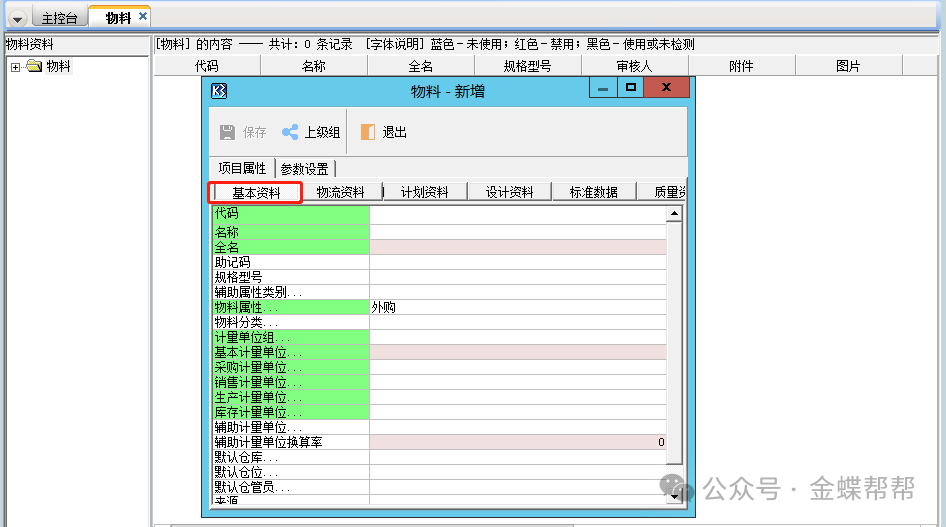Click the dialog's K logo icon
This screenshot has height=527, width=946.
click(220, 90)
